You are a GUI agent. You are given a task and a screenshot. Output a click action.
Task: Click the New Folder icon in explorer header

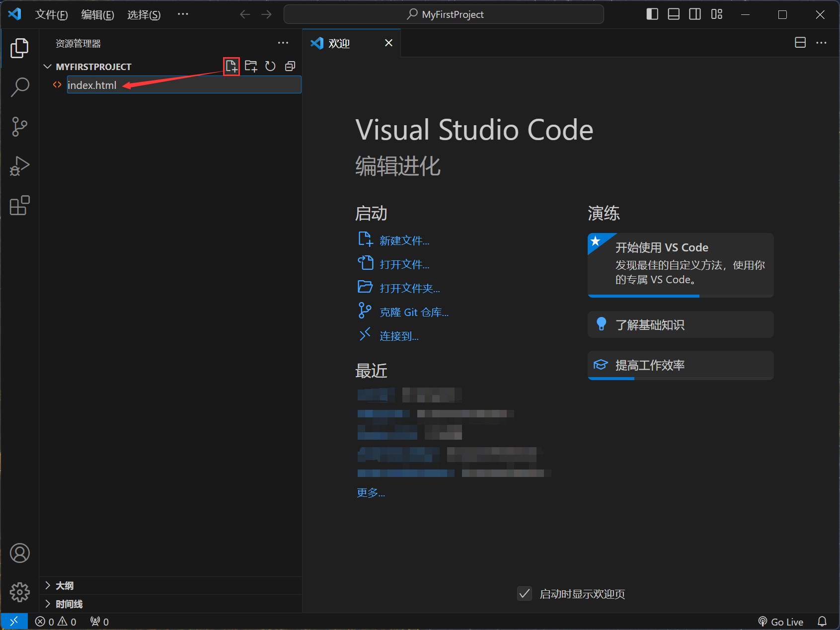tap(251, 66)
